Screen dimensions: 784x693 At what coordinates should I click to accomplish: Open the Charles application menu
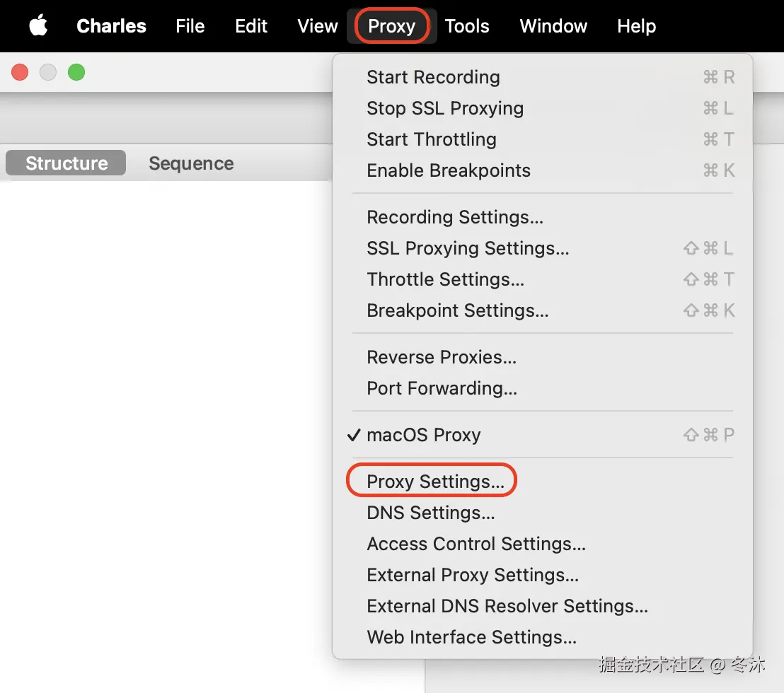click(x=111, y=26)
